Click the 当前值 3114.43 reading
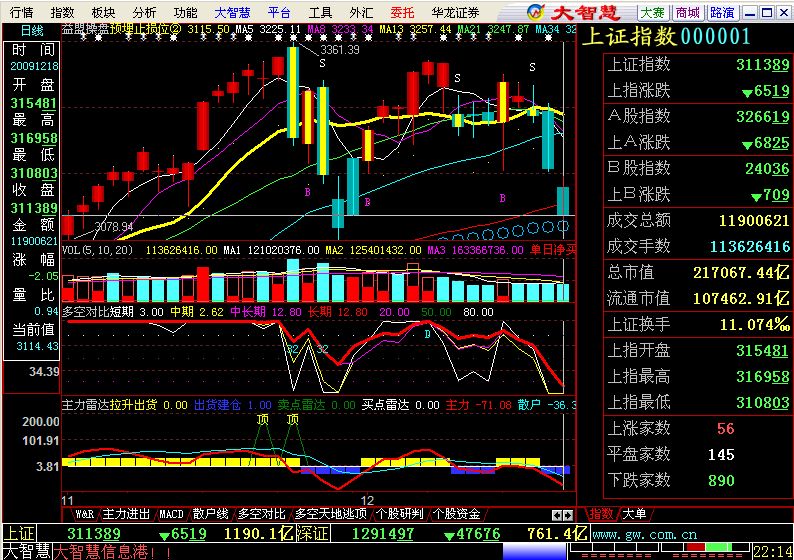 37,346
